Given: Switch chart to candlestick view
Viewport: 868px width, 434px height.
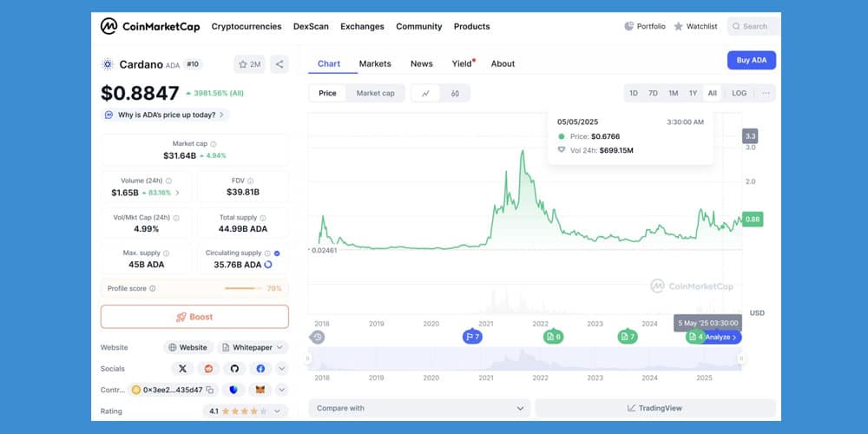Looking at the screenshot, I should (x=455, y=93).
